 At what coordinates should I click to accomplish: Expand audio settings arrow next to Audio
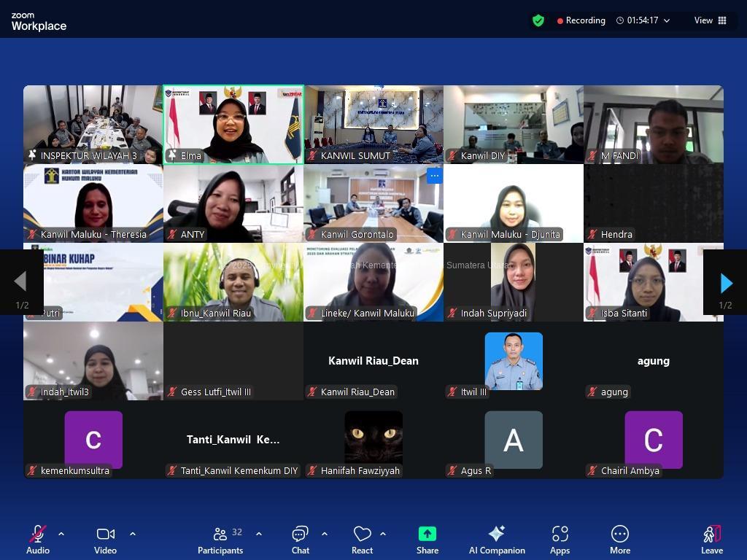tap(61, 534)
